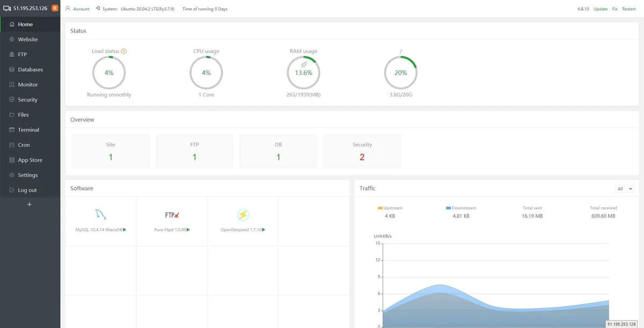The image size is (644, 328).
Task: Click the MySQL MariaDB dolphin icon
Action: (100, 215)
